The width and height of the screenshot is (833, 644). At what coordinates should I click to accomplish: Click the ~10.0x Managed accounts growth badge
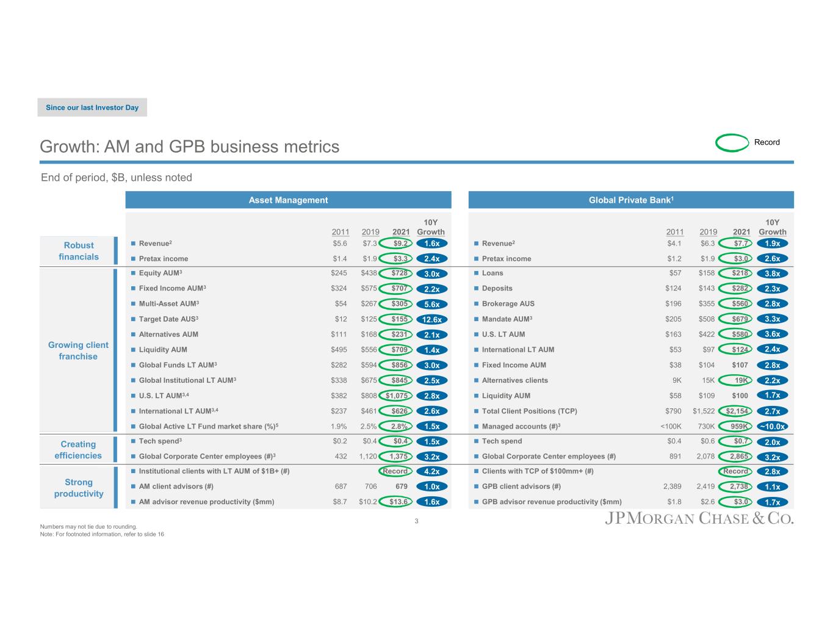pos(773,427)
